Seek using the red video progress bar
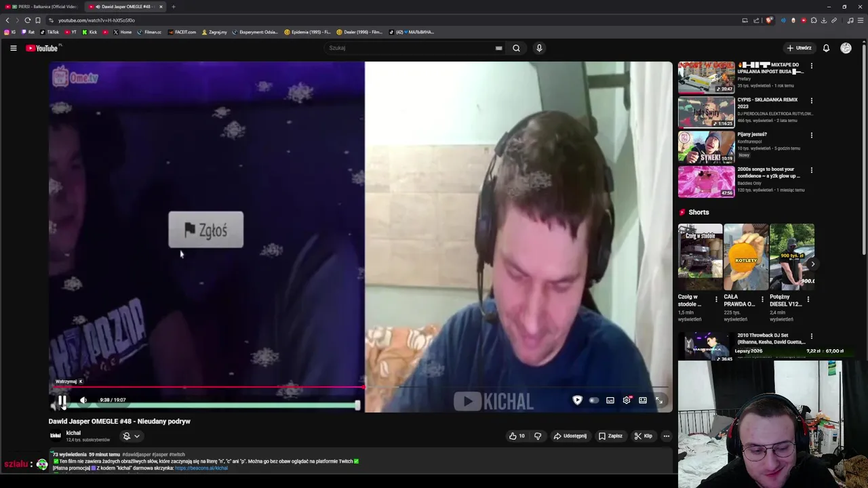 click(x=361, y=388)
